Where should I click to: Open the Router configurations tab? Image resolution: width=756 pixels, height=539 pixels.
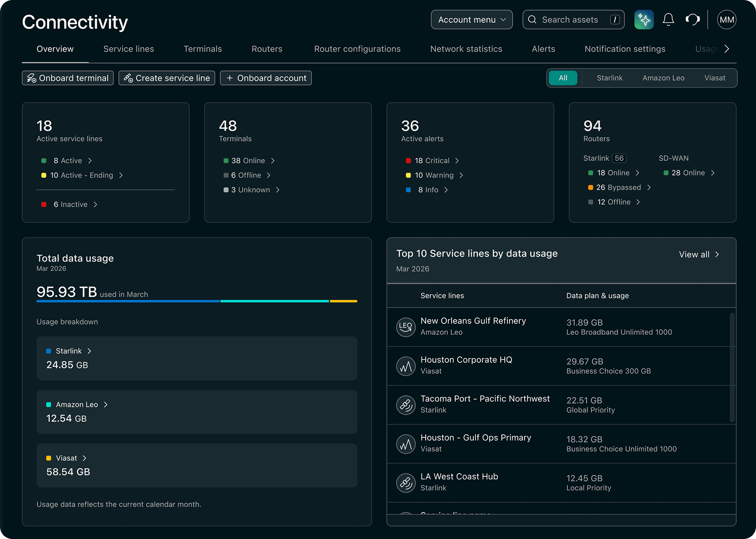357,49
